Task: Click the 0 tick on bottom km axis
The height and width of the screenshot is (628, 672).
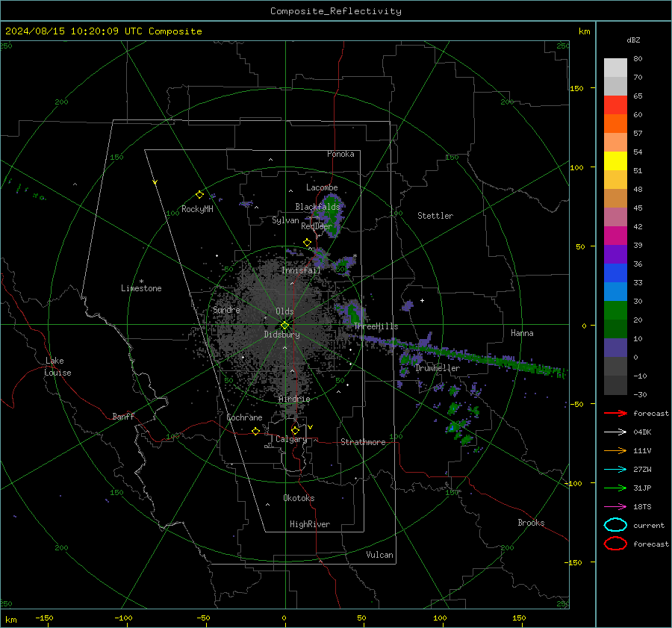Action: tap(284, 618)
